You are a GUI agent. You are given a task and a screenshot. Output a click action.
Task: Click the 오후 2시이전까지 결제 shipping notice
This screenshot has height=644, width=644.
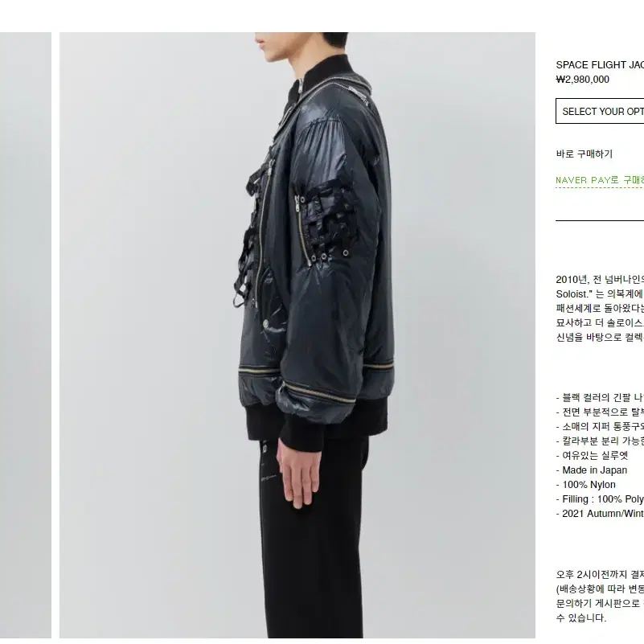point(600,574)
